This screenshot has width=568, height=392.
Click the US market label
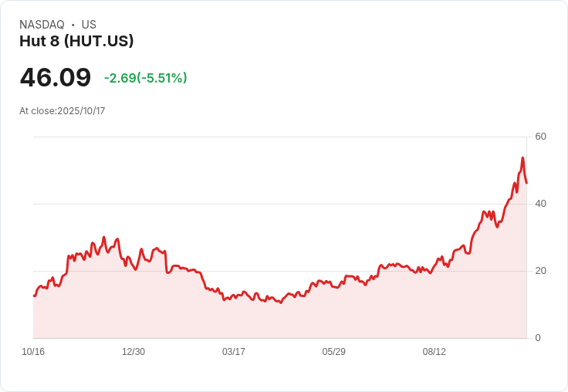(89, 25)
